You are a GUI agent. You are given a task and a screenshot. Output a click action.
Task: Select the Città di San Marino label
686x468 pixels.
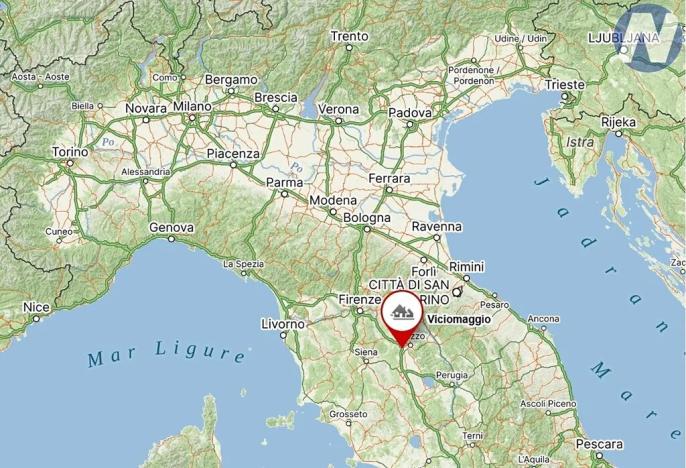pos(409,292)
